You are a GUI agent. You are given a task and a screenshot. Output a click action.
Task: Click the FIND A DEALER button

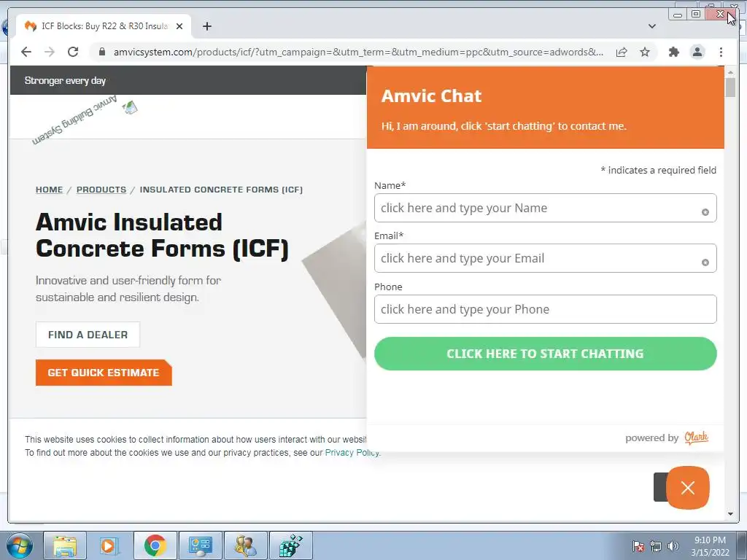[88, 335]
